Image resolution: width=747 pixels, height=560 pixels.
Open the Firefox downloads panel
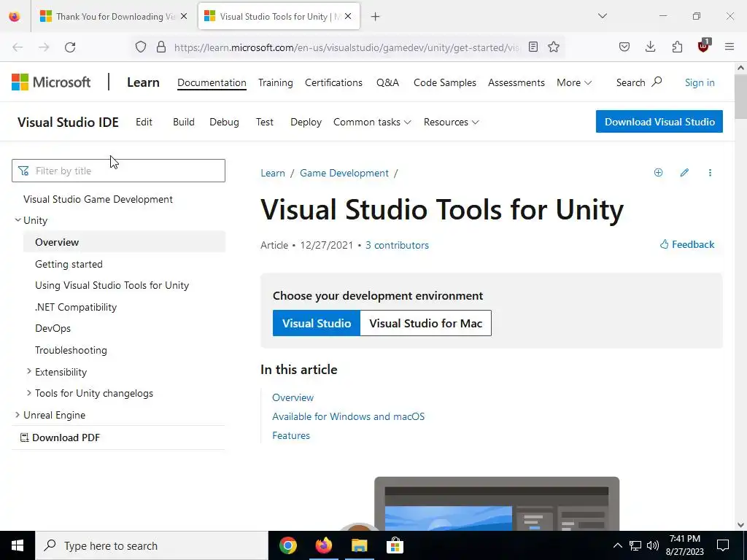pyautogui.click(x=650, y=47)
